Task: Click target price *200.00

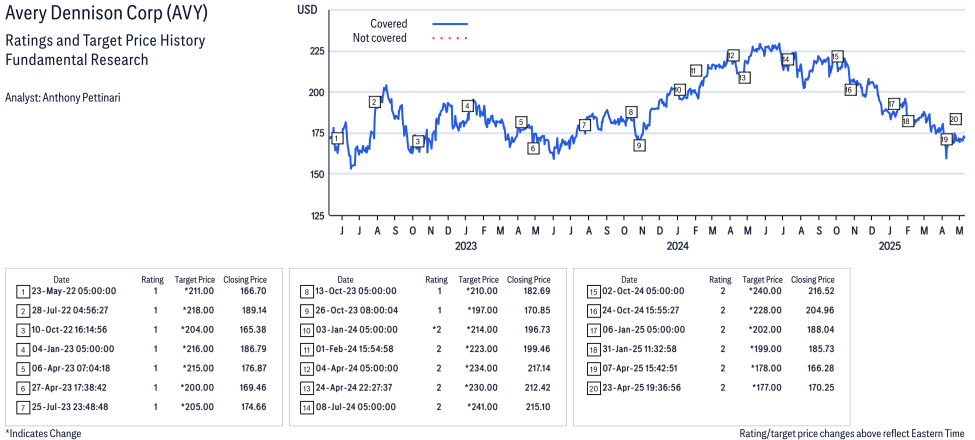Action: tap(197, 388)
